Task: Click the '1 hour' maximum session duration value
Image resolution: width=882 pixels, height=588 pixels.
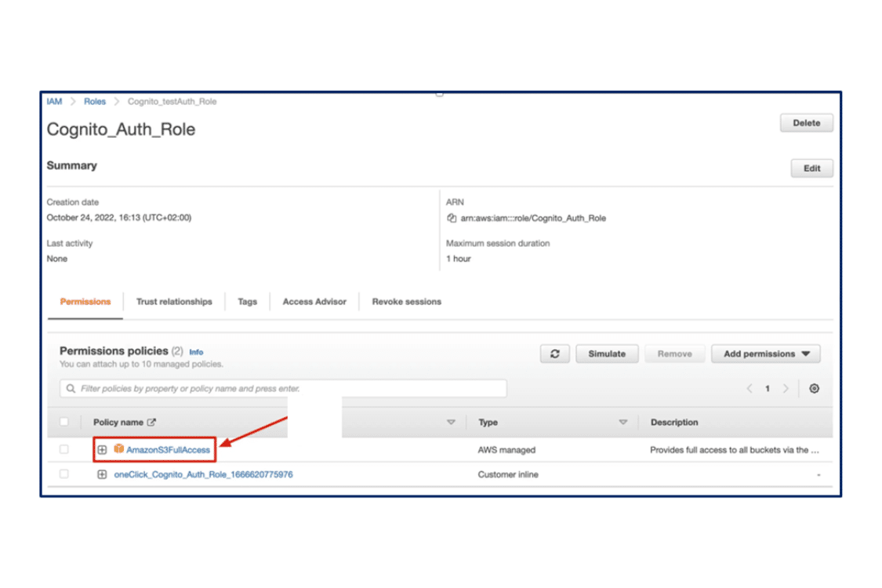Action: point(459,259)
